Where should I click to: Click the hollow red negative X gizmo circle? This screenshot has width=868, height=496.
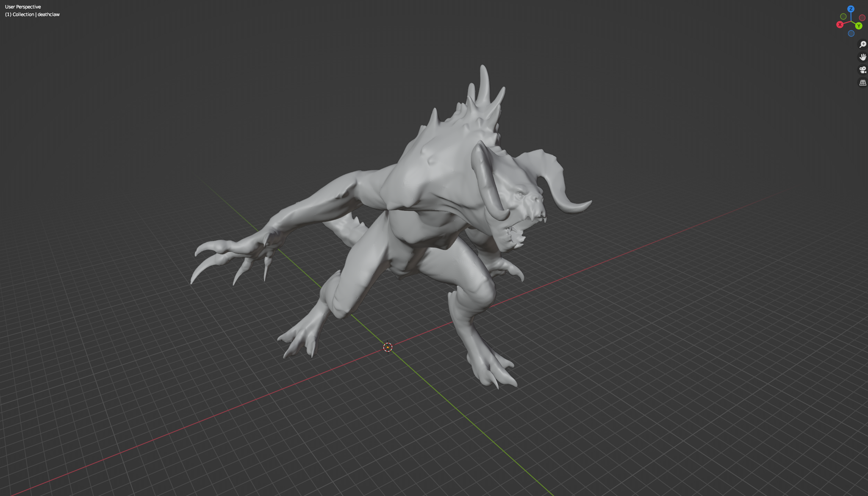pos(862,18)
